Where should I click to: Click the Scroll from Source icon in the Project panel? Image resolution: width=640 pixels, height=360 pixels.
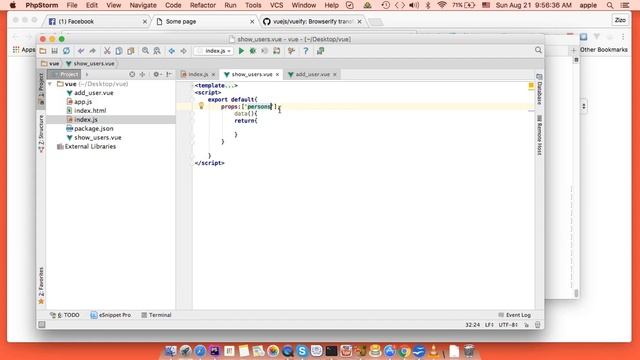(x=132, y=74)
